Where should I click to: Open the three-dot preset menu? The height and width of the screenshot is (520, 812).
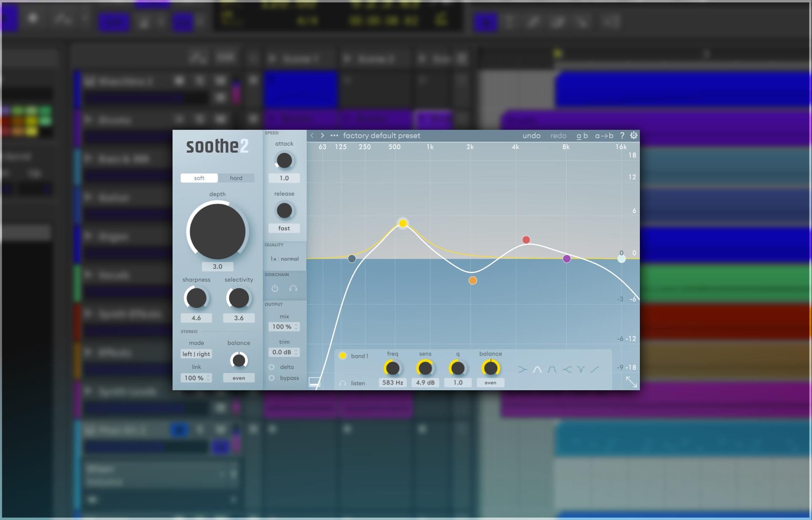334,136
